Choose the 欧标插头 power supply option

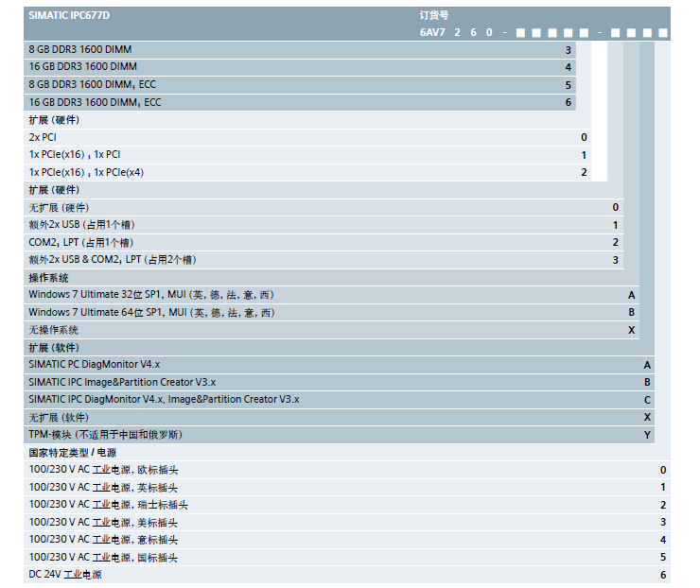(x=103, y=470)
